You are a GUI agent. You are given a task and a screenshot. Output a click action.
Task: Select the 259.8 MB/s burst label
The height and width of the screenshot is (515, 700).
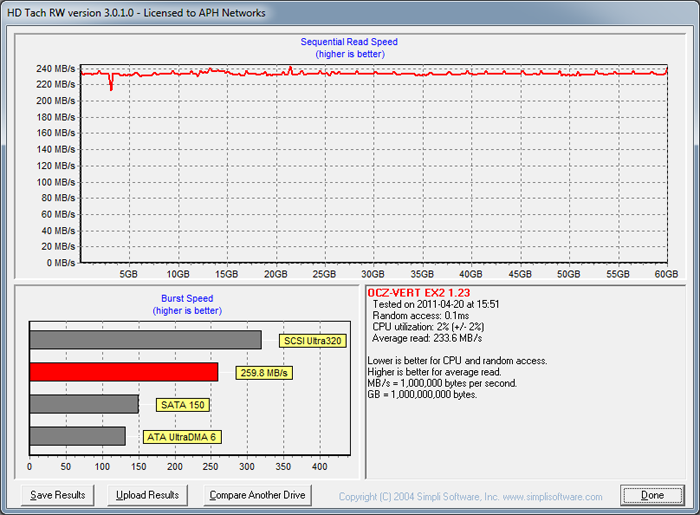coord(264,373)
